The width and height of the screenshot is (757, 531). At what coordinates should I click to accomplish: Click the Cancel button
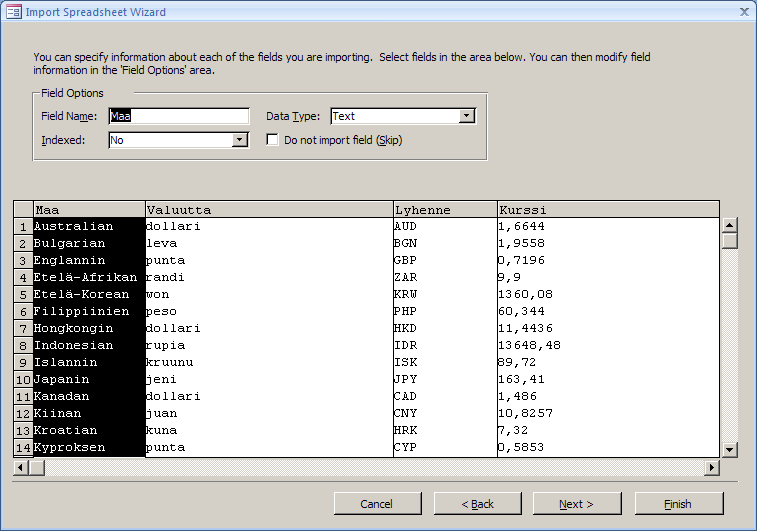(378, 503)
